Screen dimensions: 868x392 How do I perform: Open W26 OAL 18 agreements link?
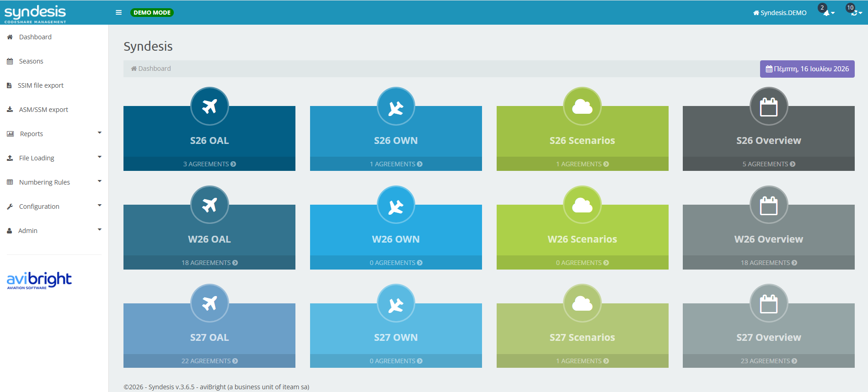click(209, 263)
